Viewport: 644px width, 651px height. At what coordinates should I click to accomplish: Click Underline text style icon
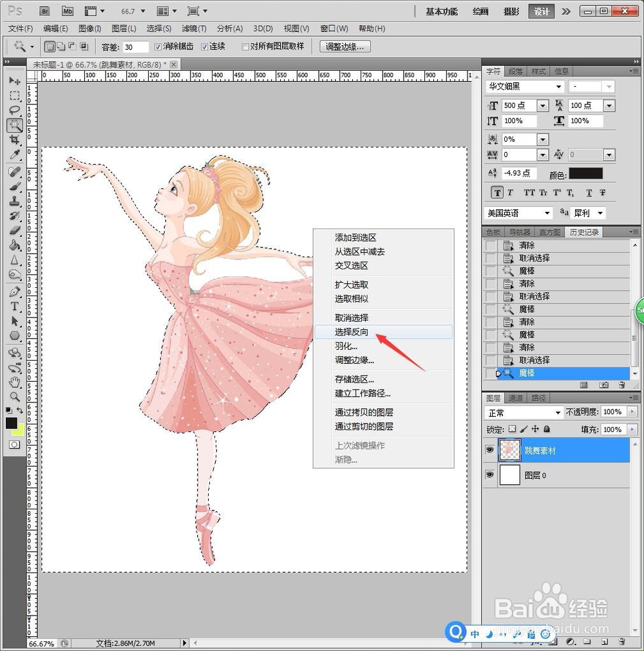589,193
